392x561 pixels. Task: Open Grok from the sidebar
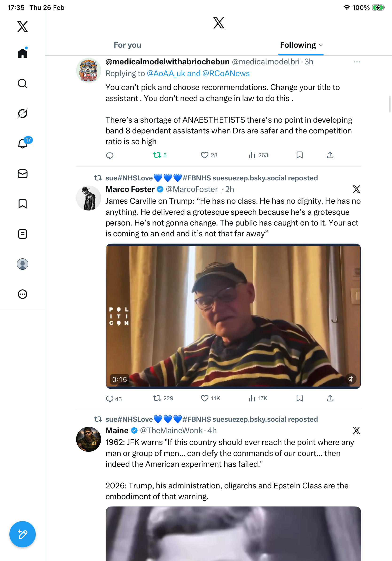[23, 113]
